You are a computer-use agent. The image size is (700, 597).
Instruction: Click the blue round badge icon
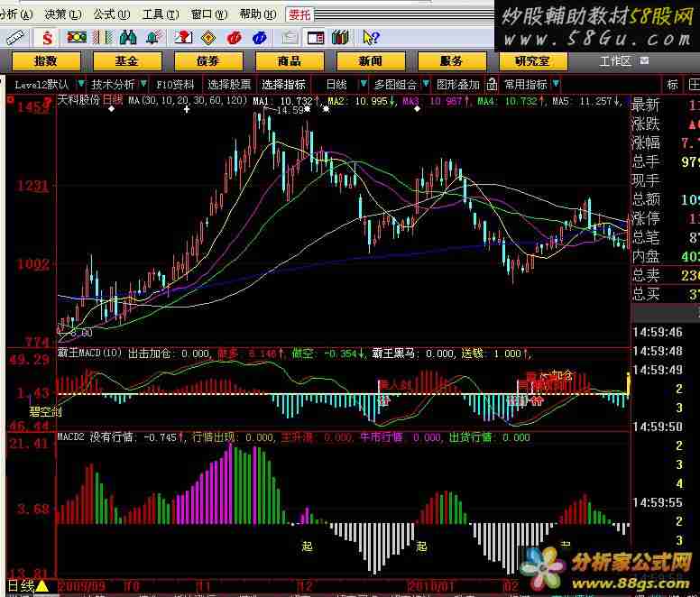[260, 39]
